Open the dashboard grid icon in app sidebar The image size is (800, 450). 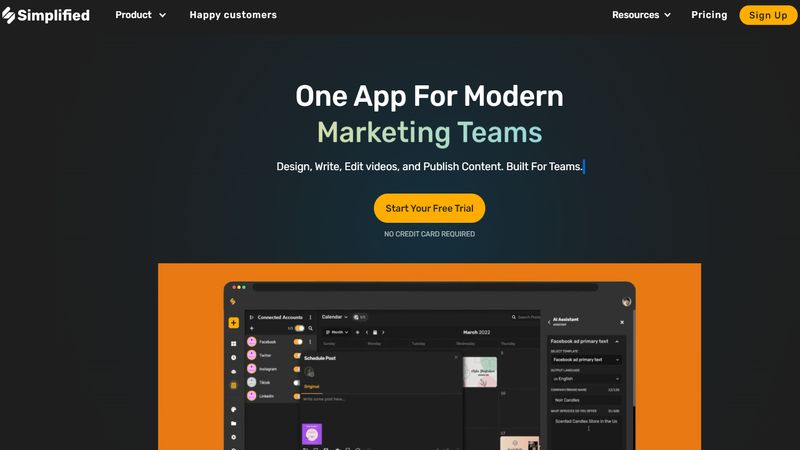click(234, 343)
